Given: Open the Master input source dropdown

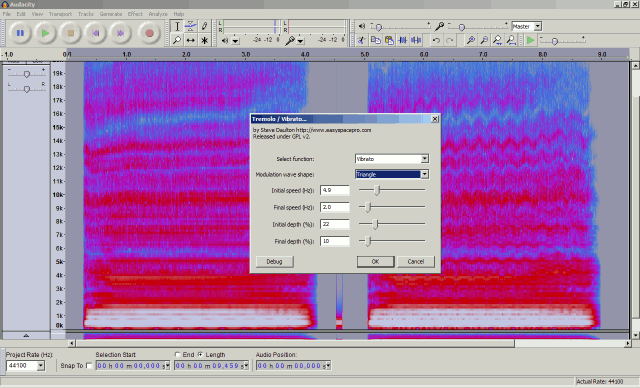Looking at the screenshot, I should pos(538,26).
